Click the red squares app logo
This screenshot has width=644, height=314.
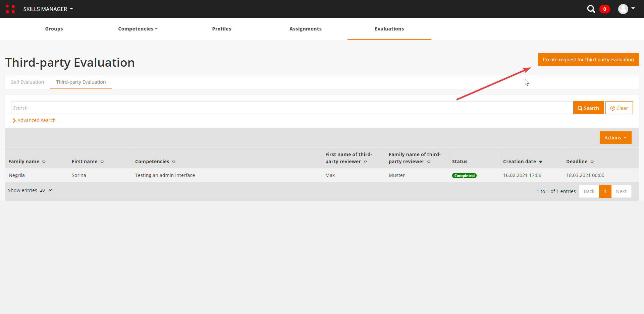tap(10, 9)
